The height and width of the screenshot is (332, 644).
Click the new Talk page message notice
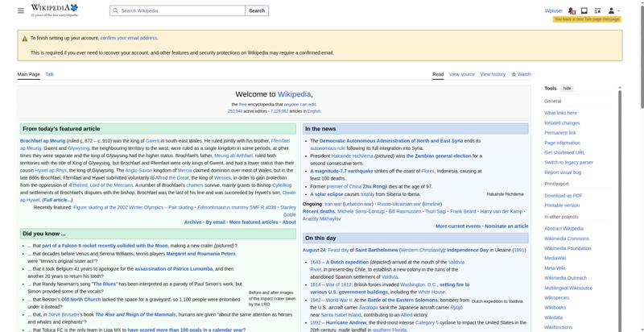pos(587,19)
